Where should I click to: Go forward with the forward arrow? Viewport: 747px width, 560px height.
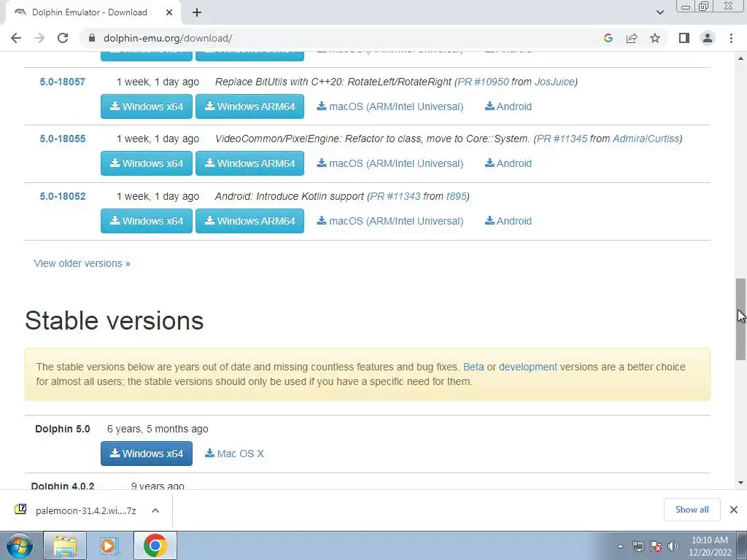(x=39, y=38)
